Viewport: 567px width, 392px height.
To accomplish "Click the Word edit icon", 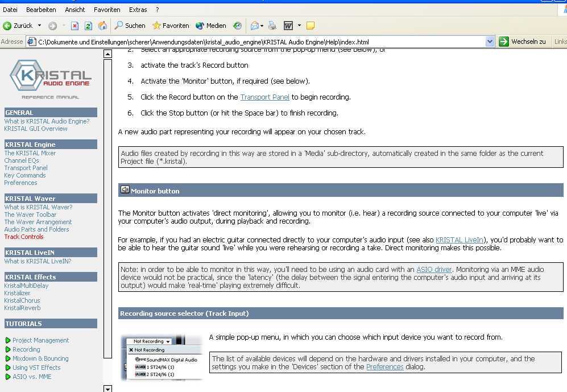I will click(x=288, y=26).
